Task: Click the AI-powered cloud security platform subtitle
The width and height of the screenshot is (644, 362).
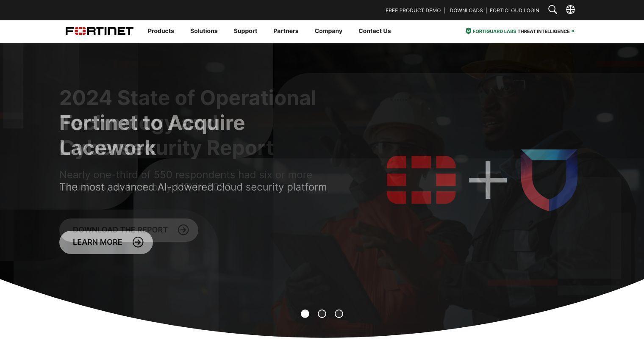Action: 193,187
